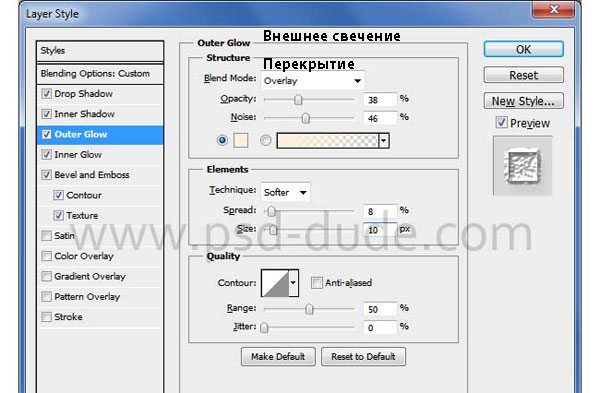
Task: Click the Spread value field
Action: (380, 211)
